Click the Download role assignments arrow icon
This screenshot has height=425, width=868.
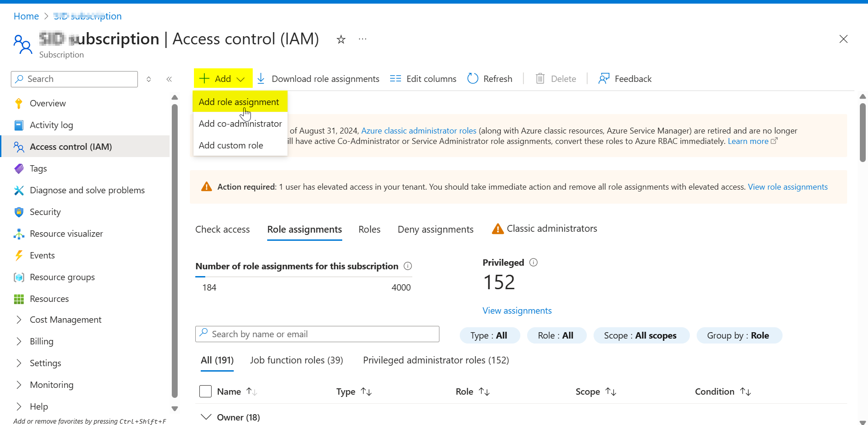[x=261, y=79]
